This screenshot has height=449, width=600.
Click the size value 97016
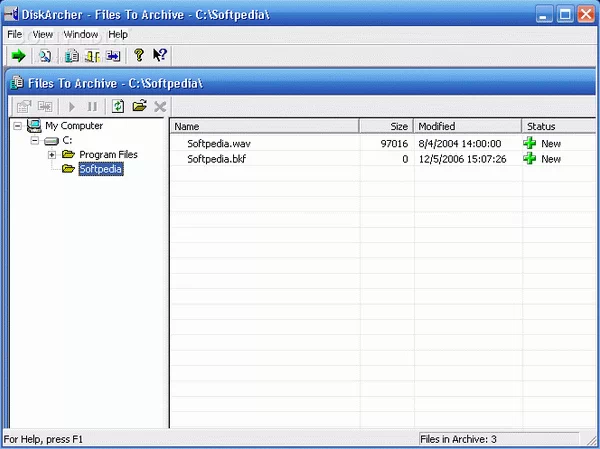[x=394, y=144]
